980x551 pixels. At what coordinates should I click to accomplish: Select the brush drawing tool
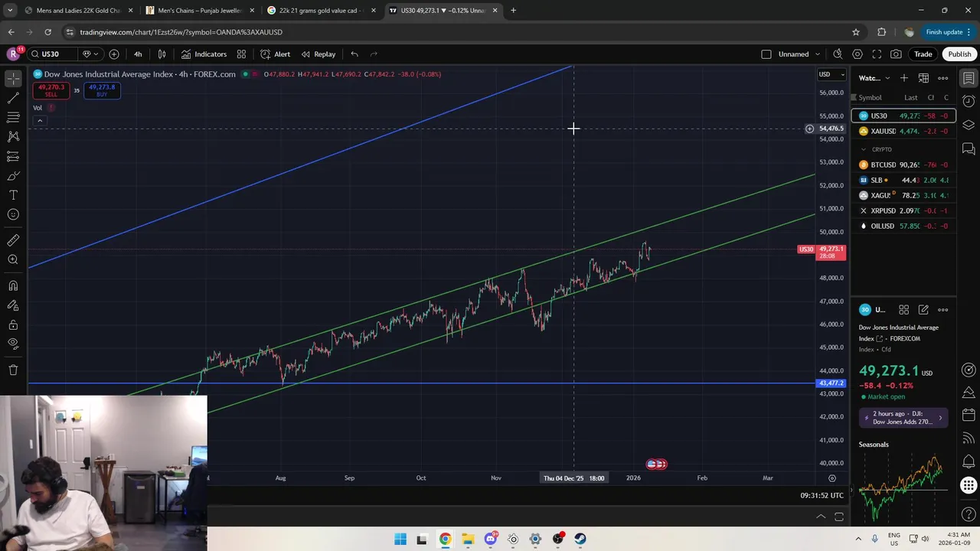pos(13,176)
